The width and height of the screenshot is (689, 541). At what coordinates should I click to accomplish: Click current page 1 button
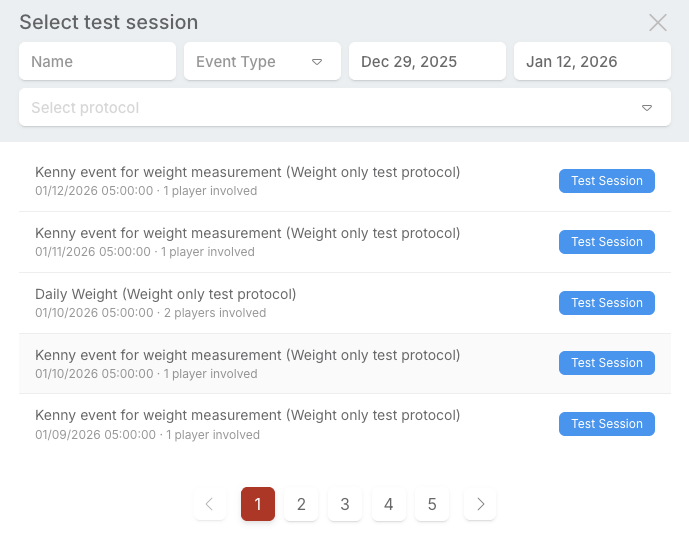click(258, 505)
